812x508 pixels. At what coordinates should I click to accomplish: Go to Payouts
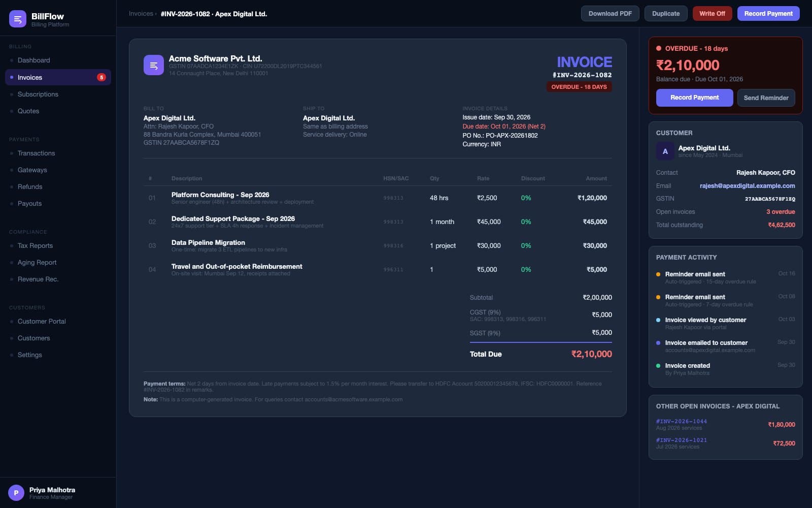[58, 203]
